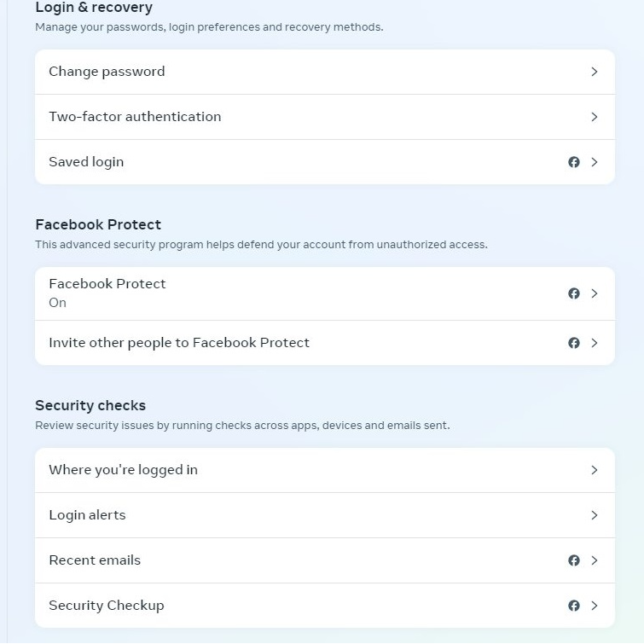This screenshot has height=644, width=644.
Task: Select Invite other people to Facebook Protect
Action: [325, 343]
